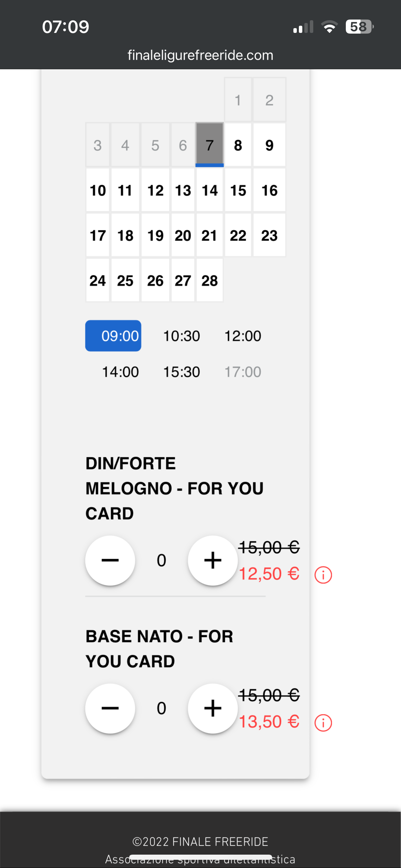Pick day 8 on the calendar
This screenshot has height=868, width=401.
(x=238, y=145)
